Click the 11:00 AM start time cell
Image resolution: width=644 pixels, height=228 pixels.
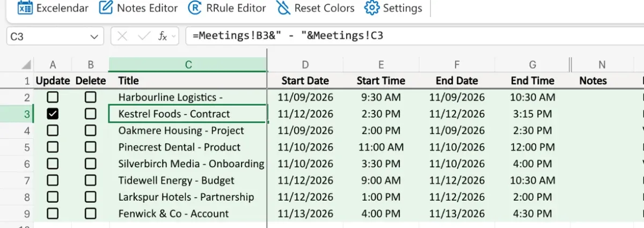[x=381, y=147]
